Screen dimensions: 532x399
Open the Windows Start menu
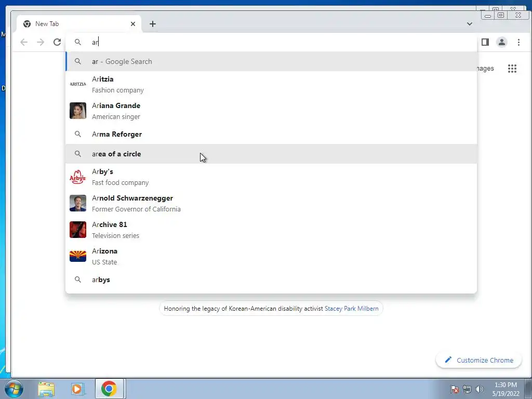14,389
